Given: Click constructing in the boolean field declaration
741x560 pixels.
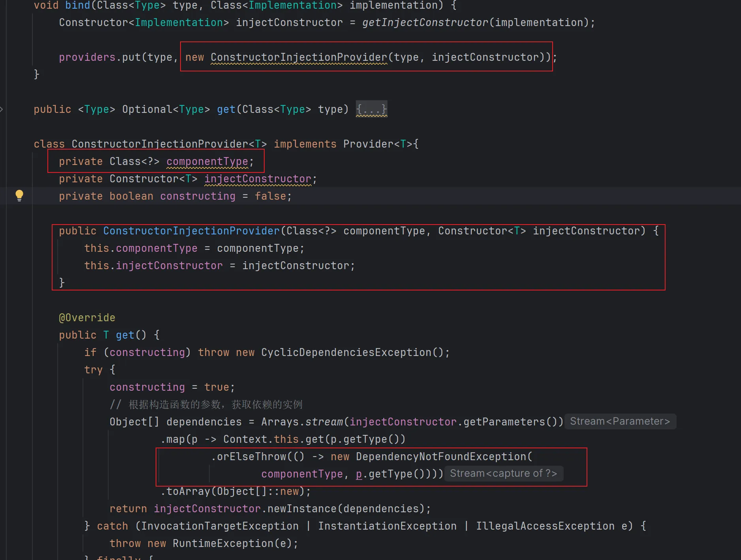Looking at the screenshot, I should point(197,196).
